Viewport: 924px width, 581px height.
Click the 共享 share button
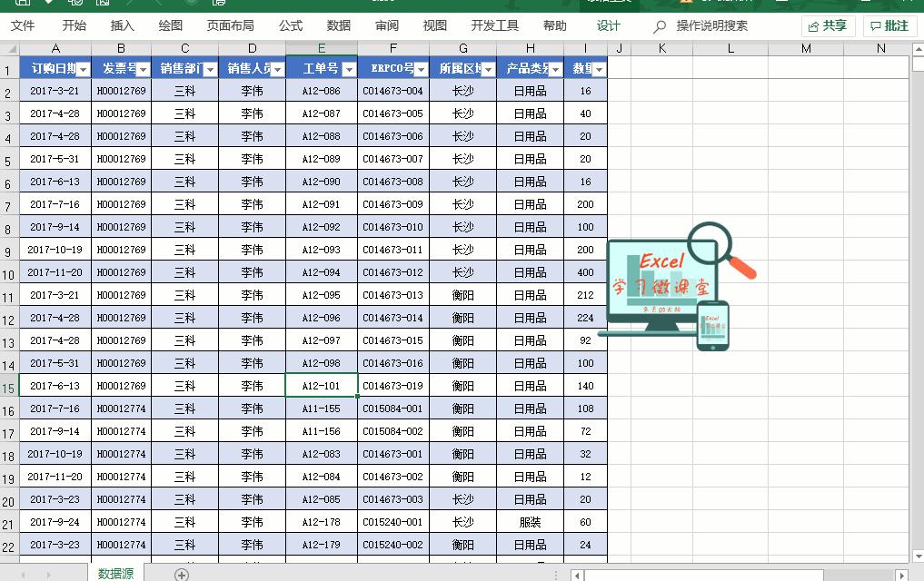click(826, 26)
